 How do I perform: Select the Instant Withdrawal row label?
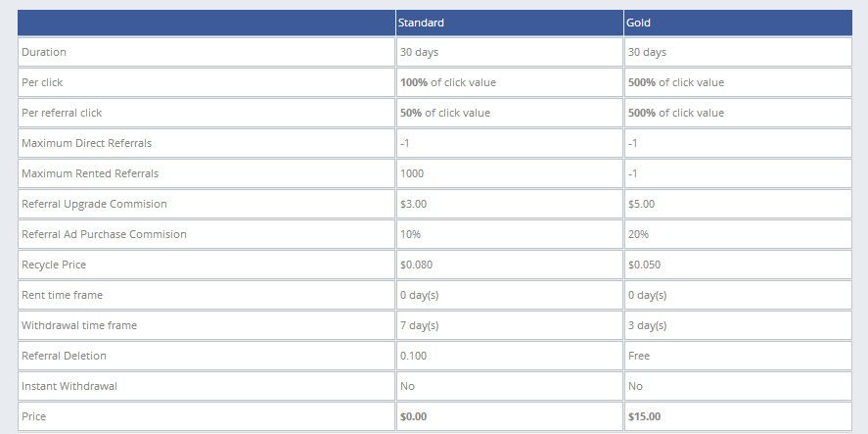point(69,386)
